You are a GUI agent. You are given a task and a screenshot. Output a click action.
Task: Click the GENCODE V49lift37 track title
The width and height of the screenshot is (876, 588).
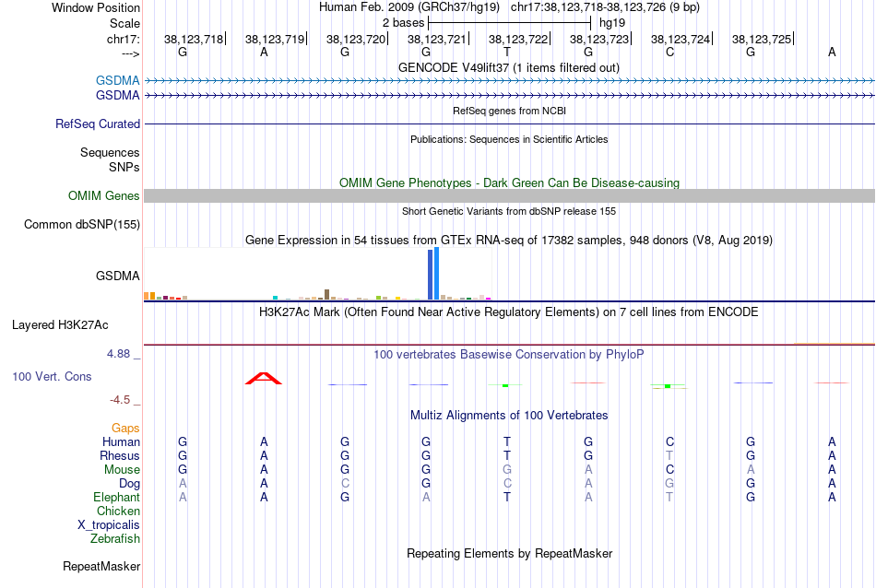[509, 67]
